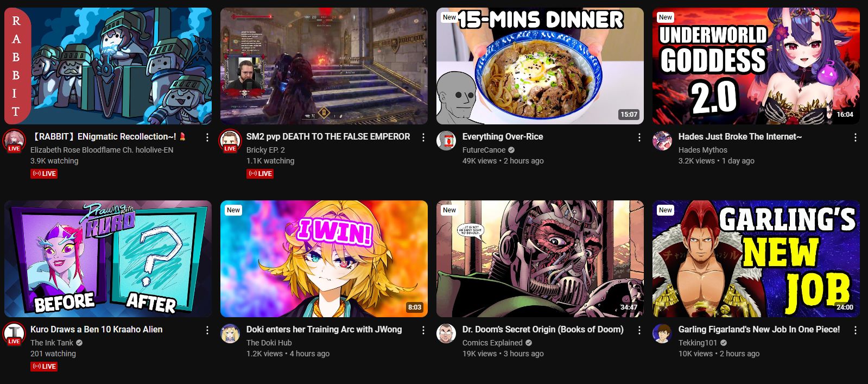Open the Tekking101 channel avatar
This screenshot has width=868, height=384.
pyautogui.click(x=662, y=333)
